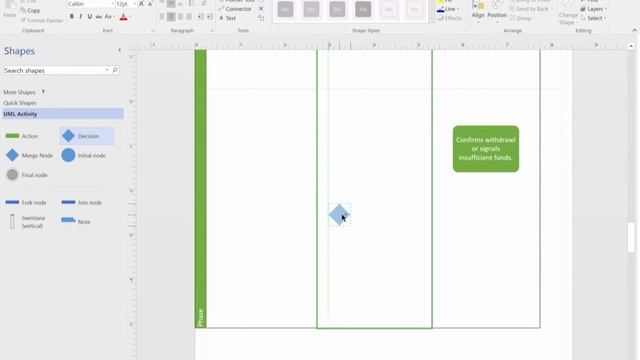The height and width of the screenshot is (360, 640).
Task: Collapse the Shapes pane
Action: [x=119, y=50]
